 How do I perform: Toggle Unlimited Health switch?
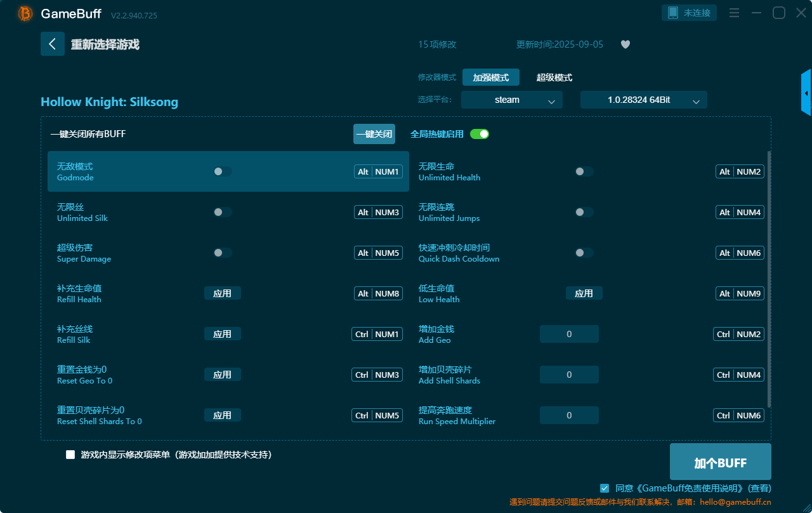click(x=584, y=171)
